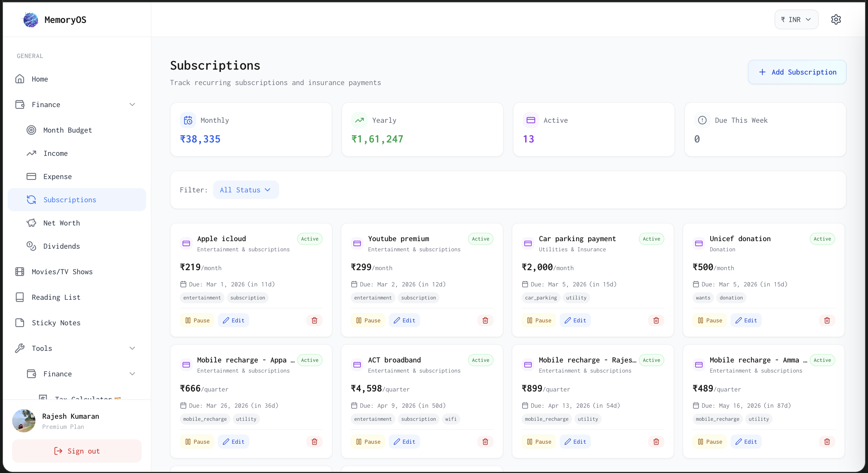868x473 pixels.
Task: Pause the Apple icloud subscription
Action: click(x=197, y=320)
